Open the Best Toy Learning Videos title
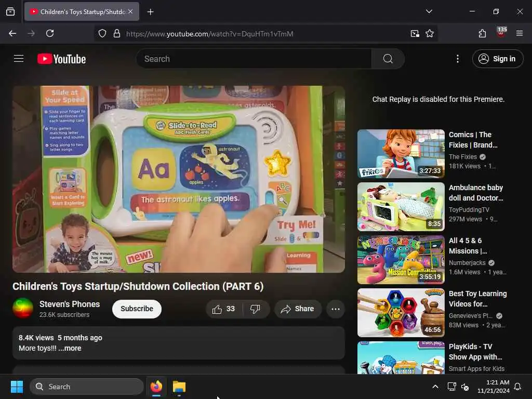This screenshot has height=399, width=532. click(478, 299)
